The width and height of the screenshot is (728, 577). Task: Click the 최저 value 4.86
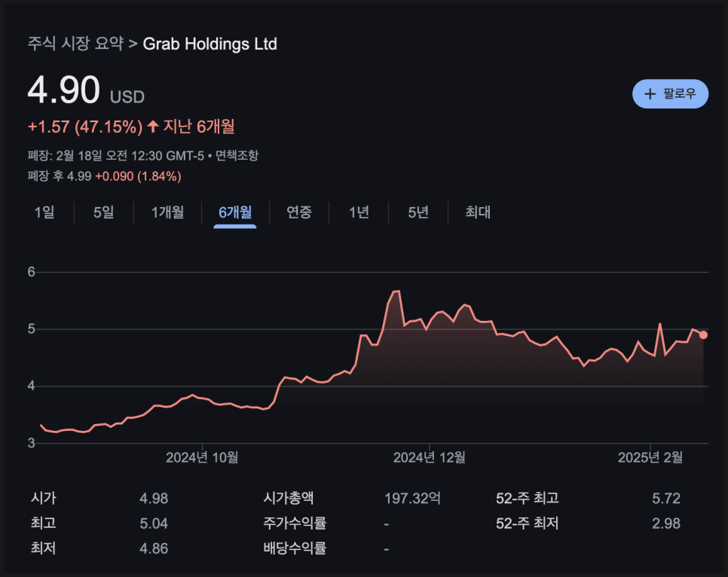tap(154, 548)
